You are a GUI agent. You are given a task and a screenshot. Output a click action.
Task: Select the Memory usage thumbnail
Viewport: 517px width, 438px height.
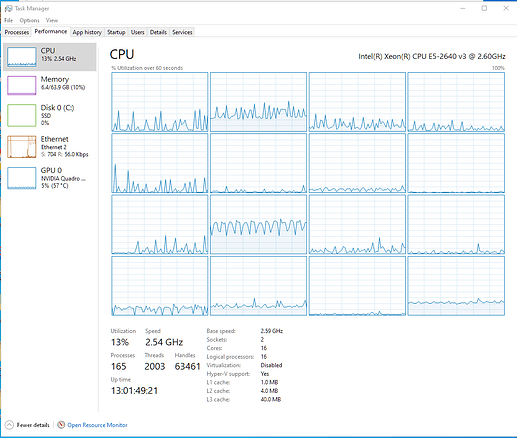(22, 85)
